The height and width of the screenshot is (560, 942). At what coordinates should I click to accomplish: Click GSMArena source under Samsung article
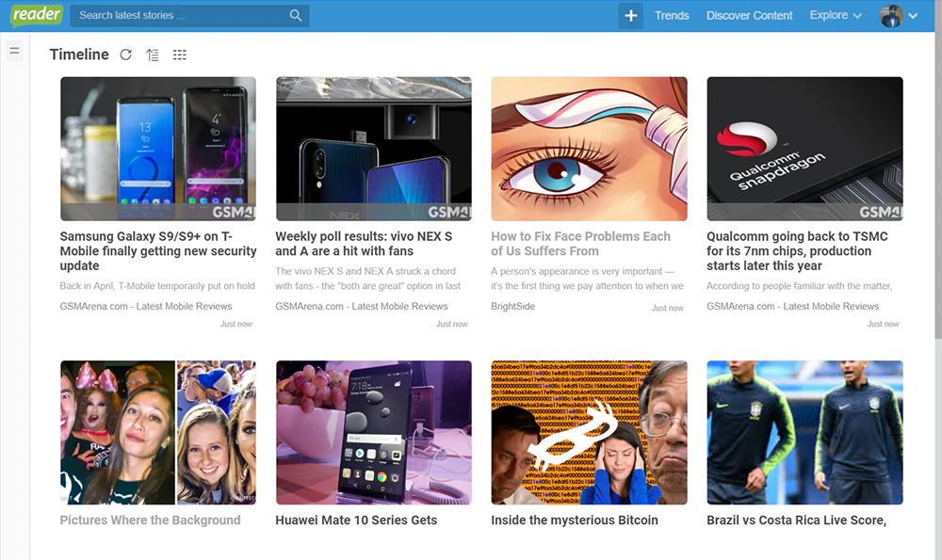146,306
